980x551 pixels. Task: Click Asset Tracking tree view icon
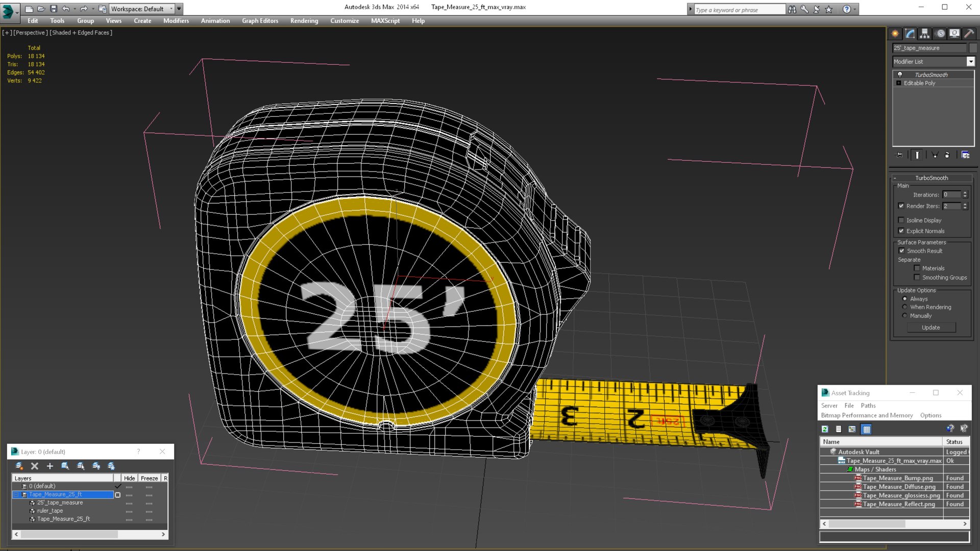[x=852, y=429]
